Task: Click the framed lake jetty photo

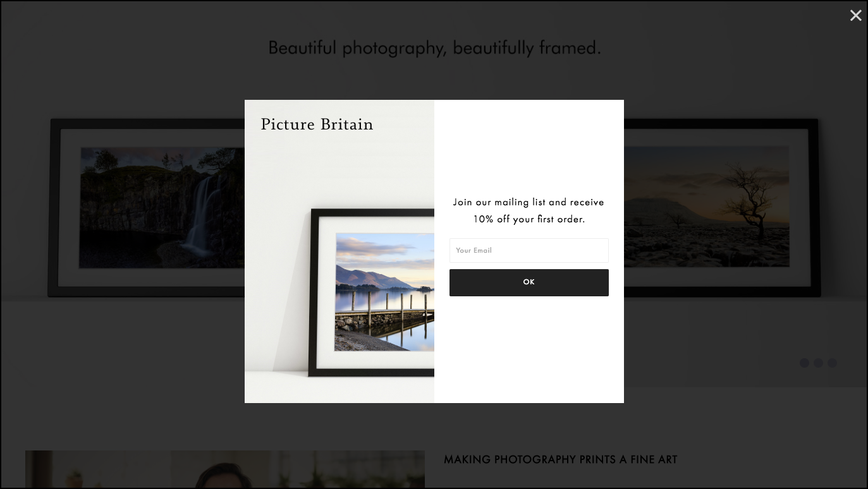Action: 384,292
